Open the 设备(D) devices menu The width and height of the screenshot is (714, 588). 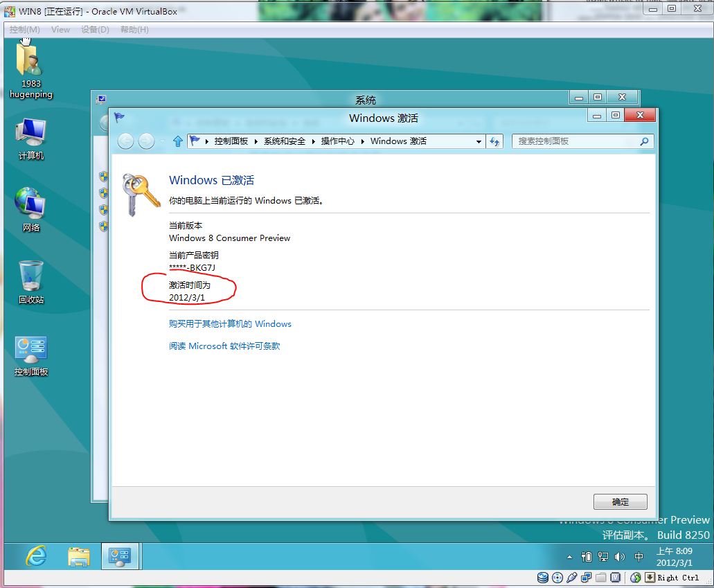coord(95,30)
